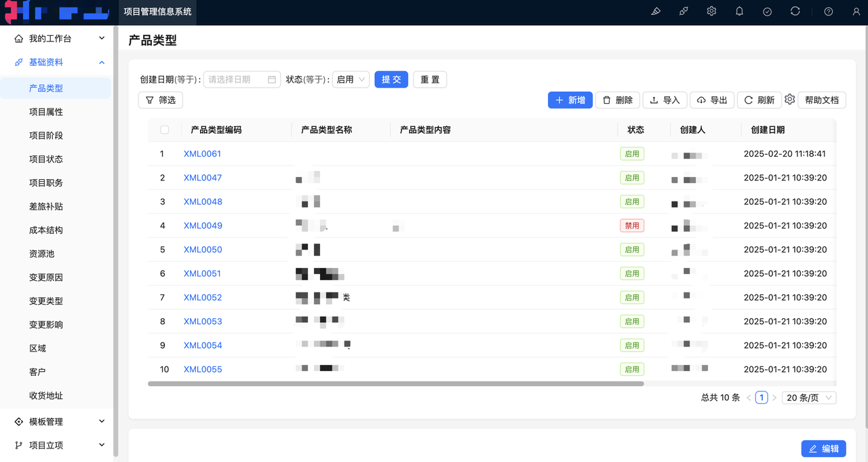The height and width of the screenshot is (462, 868).
Task: Open record XML0053
Action: [x=203, y=322]
